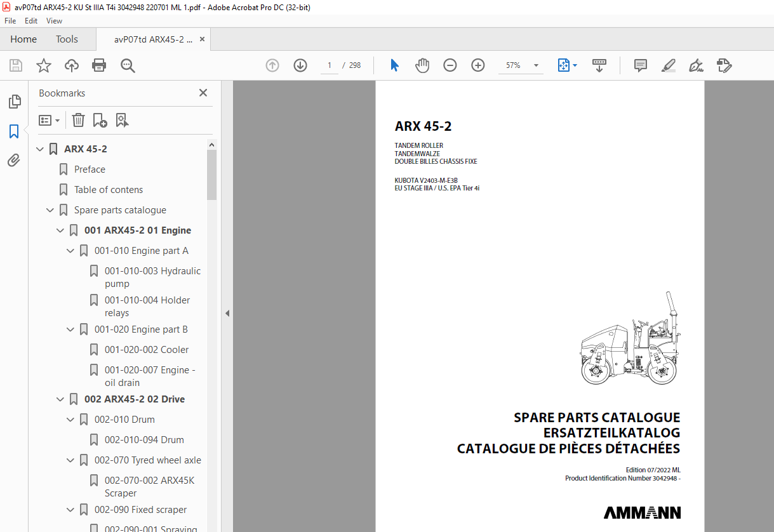The height and width of the screenshot is (532, 774).
Task: Open 002-070-002 ARX45K Scraper bookmark
Action: [150, 487]
